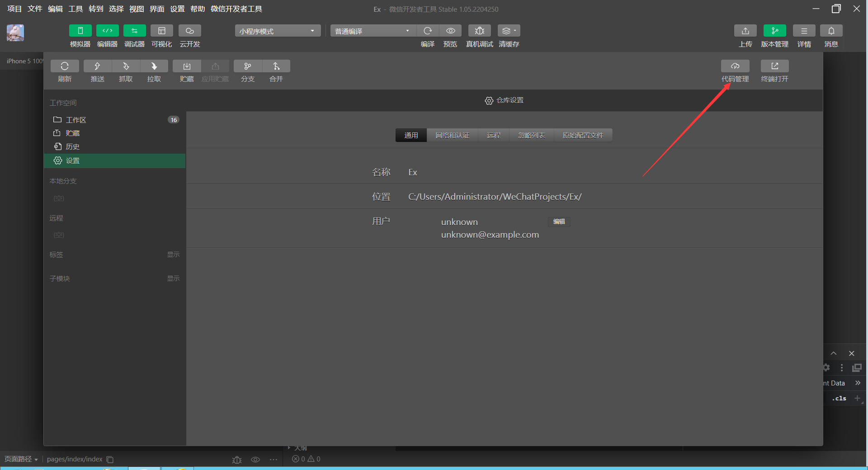Select 工作区 in the workspace sidebar
This screenshot has height=470, width=868.
115,120
